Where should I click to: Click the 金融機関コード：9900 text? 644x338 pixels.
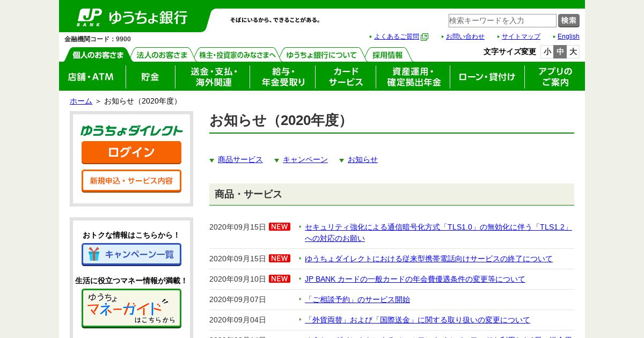pyautogui.click(x=98, y=39)
